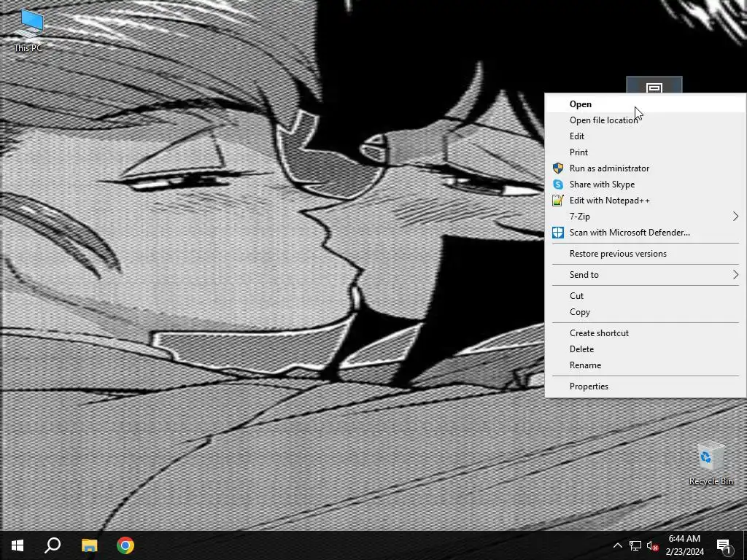
Task: Choose Open from the context menu
Action: 646,104
